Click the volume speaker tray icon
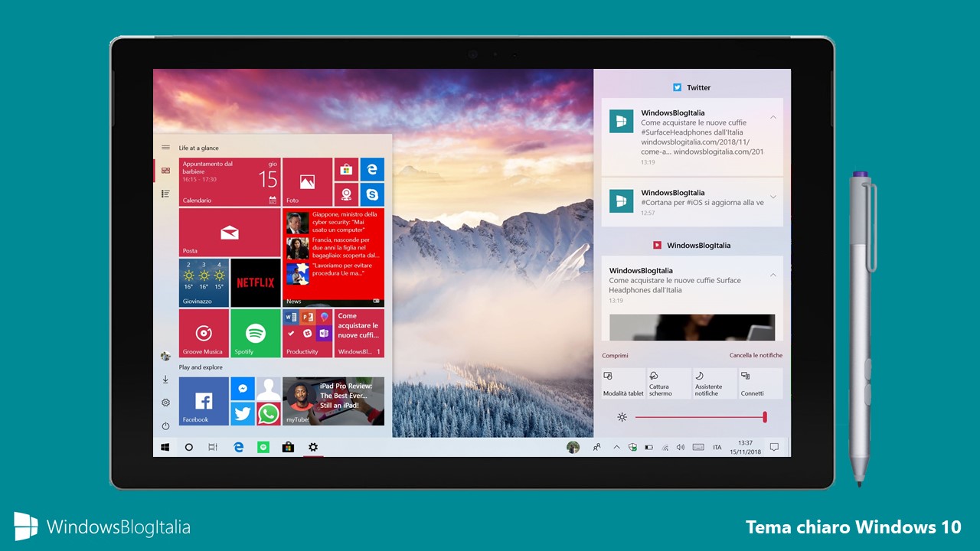 [x=681, y=447]
